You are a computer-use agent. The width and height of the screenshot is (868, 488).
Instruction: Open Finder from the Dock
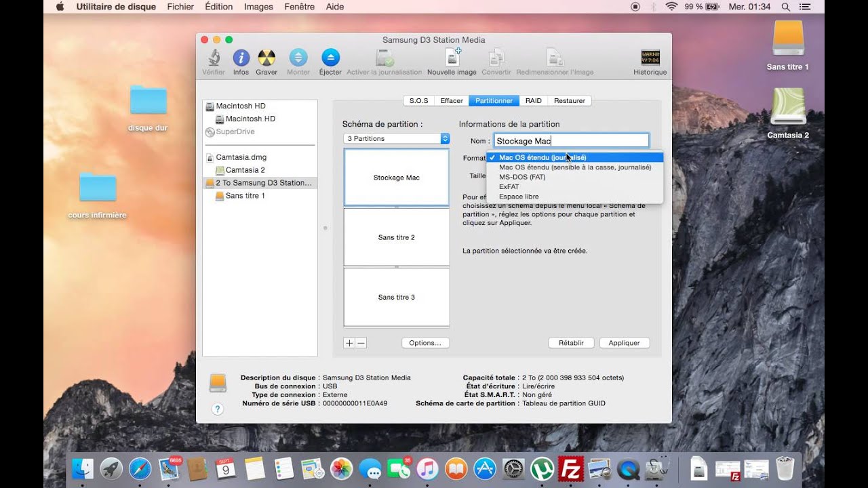[x=82, y=468]
